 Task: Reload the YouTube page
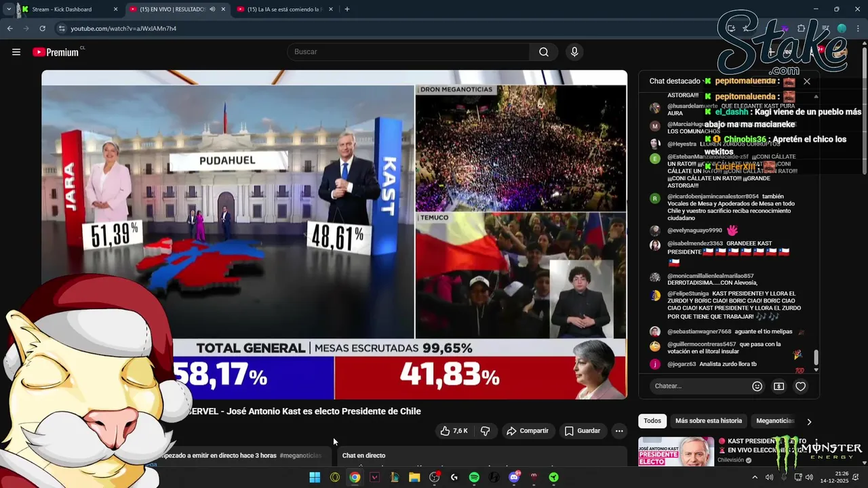pos(42,28)
